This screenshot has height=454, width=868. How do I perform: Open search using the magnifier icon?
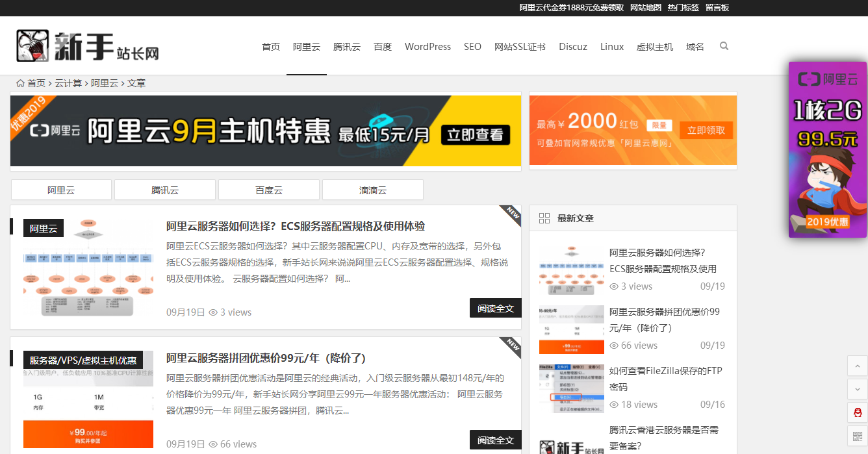[724, 46]
